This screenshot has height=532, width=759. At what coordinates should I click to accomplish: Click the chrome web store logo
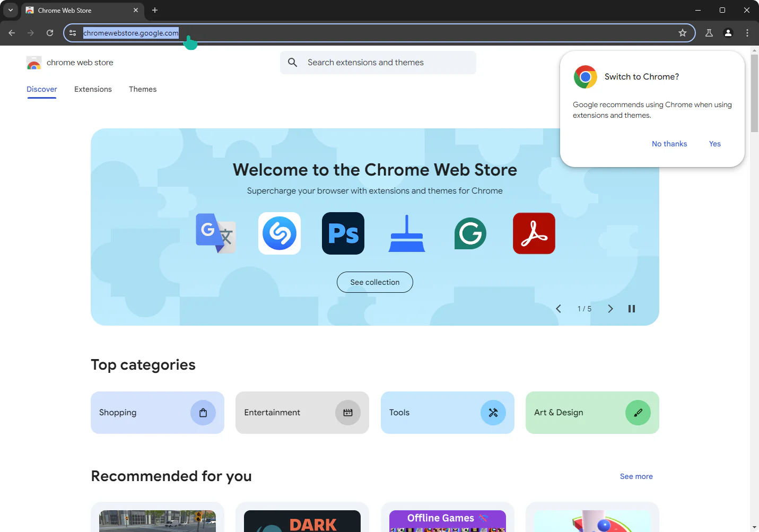(34, 63)
